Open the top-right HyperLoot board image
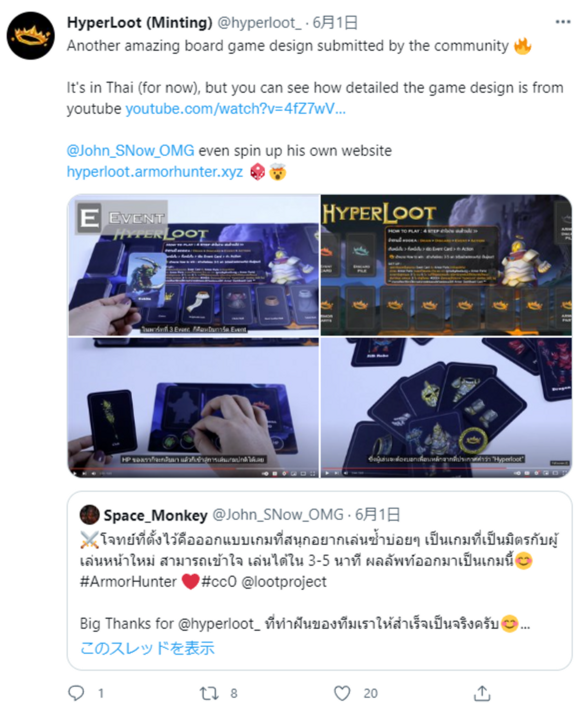 pyautogui.click(x=446, y=265)
